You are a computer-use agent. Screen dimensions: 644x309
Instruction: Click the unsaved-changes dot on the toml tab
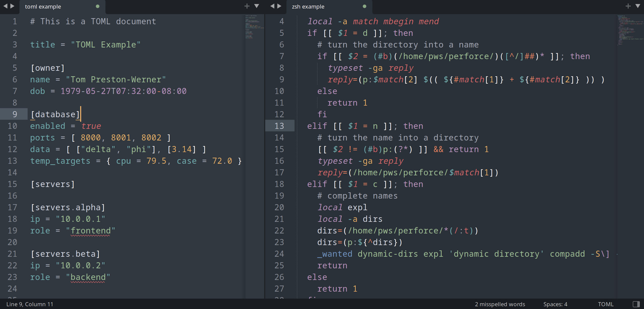coord(98,7)
